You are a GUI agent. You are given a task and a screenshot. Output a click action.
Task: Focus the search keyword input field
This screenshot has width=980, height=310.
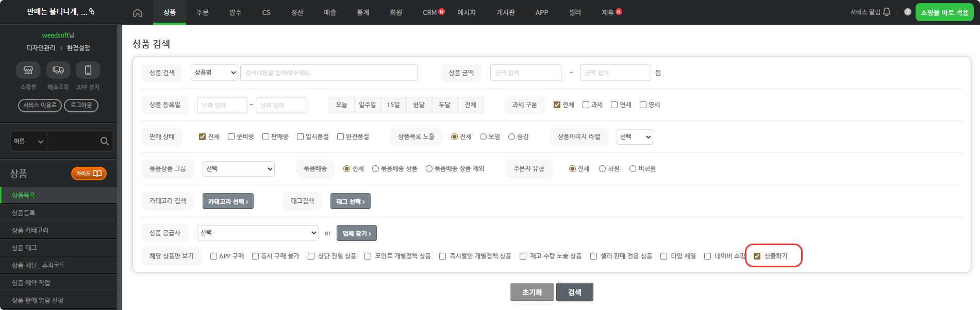pyautogui.click(x=329, y=73)
